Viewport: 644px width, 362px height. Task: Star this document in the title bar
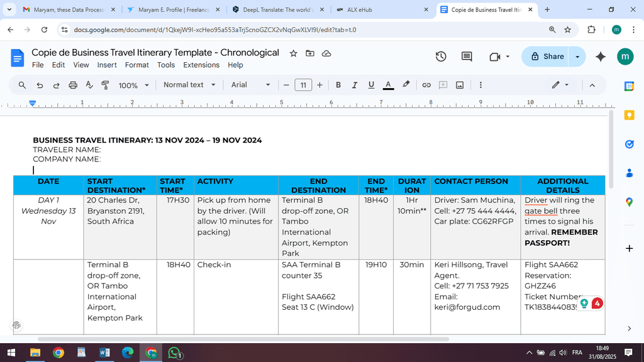[293, 53]
